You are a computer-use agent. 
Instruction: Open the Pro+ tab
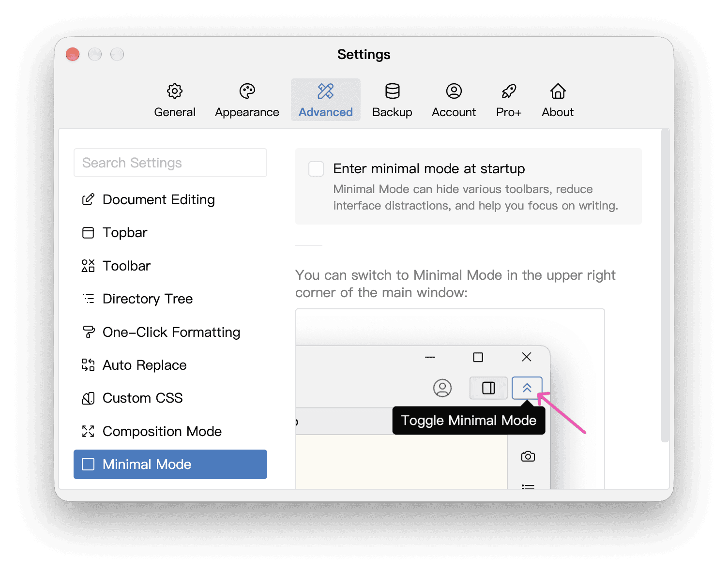tap(509, 100)
